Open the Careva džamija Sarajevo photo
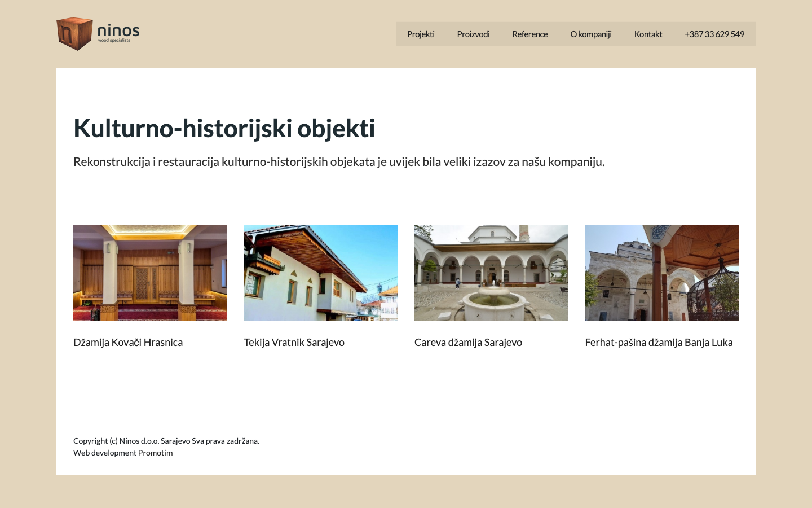Viewport: 812px width, 508px height. click(x=491, y=273)
